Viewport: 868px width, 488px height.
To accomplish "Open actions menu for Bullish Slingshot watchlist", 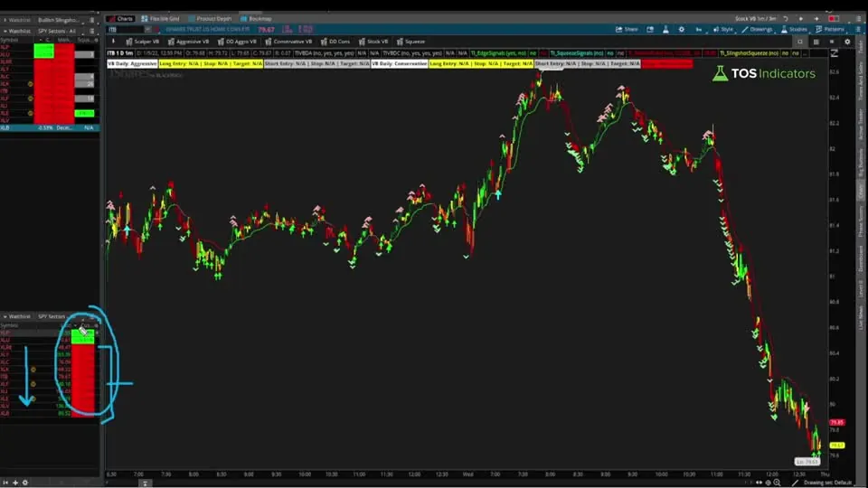I will (92, 20).
